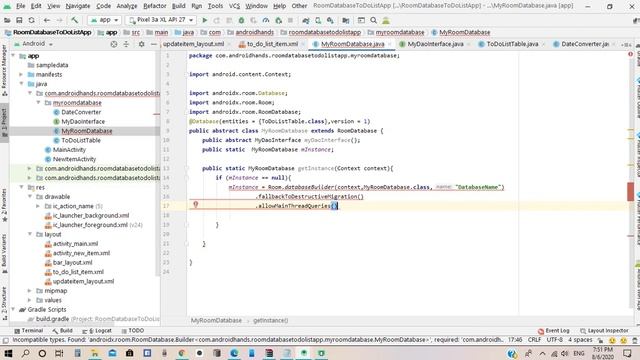
Task: Open the Windows notification center icon
Action: (x=627, y=353)
